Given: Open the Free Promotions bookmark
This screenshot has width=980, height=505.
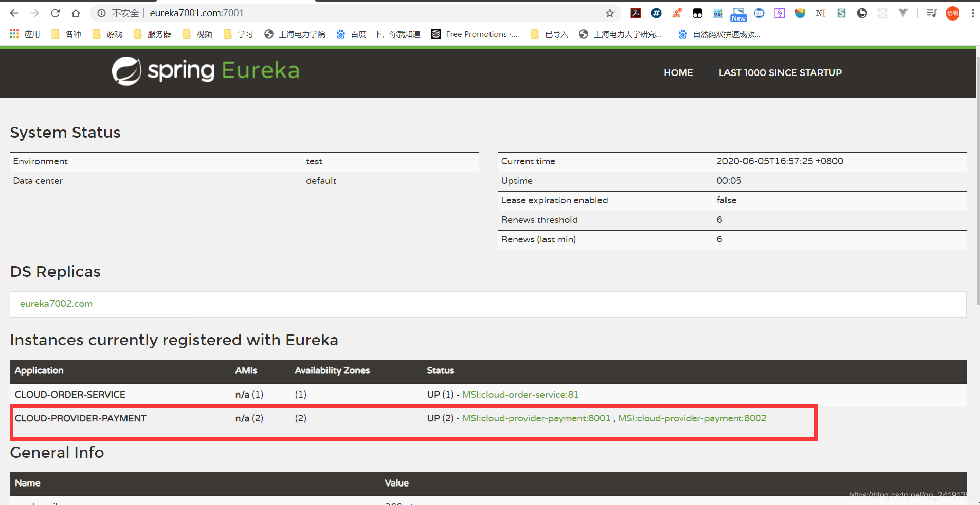Looking at the screenshot, I should tap(475, 34).
